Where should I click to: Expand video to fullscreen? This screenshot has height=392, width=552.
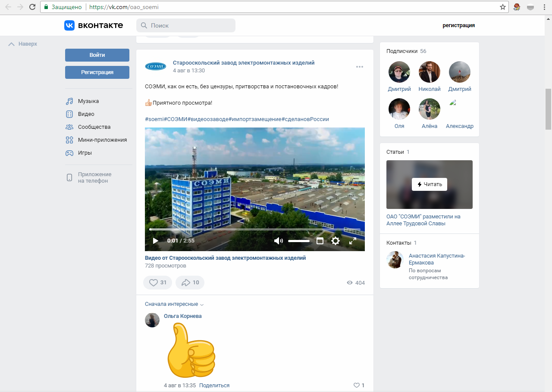point(353,241)
